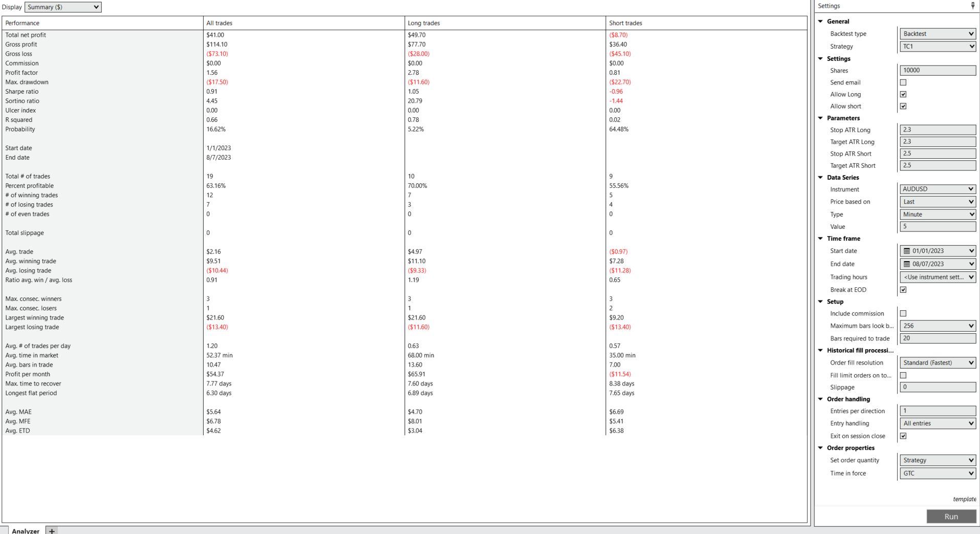Add a new Analyzer tab
980x534 pixels.
coord(51,531)
